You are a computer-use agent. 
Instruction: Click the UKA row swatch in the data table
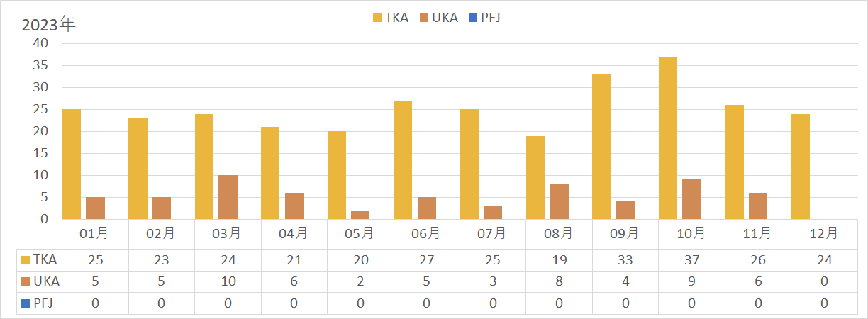tap(26, 282)
